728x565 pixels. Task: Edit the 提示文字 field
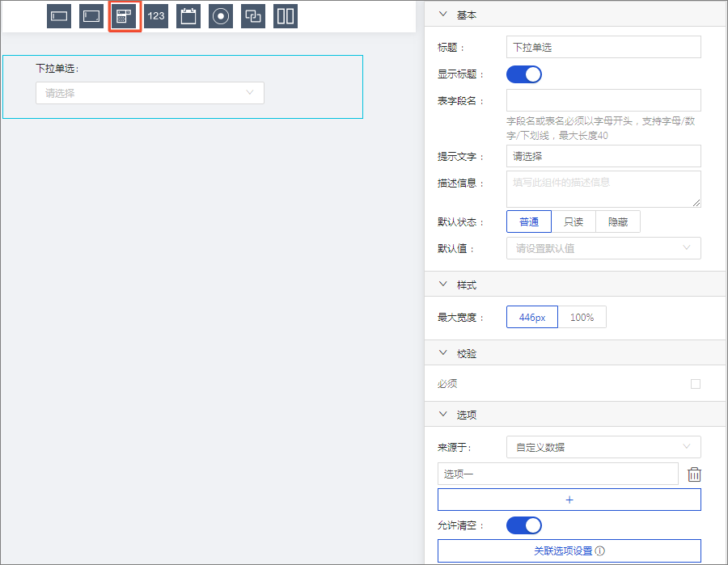pos(603,156)
